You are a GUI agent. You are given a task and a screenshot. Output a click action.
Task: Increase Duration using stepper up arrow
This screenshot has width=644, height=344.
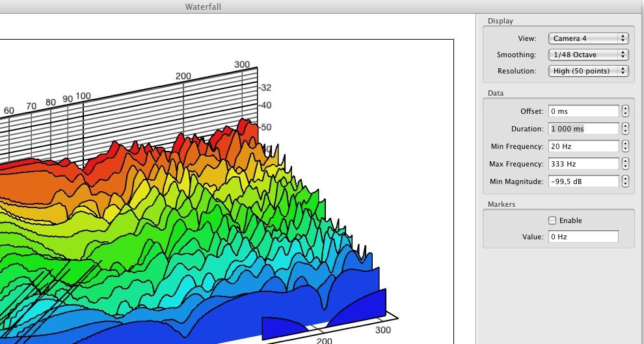tap(625, 126)
